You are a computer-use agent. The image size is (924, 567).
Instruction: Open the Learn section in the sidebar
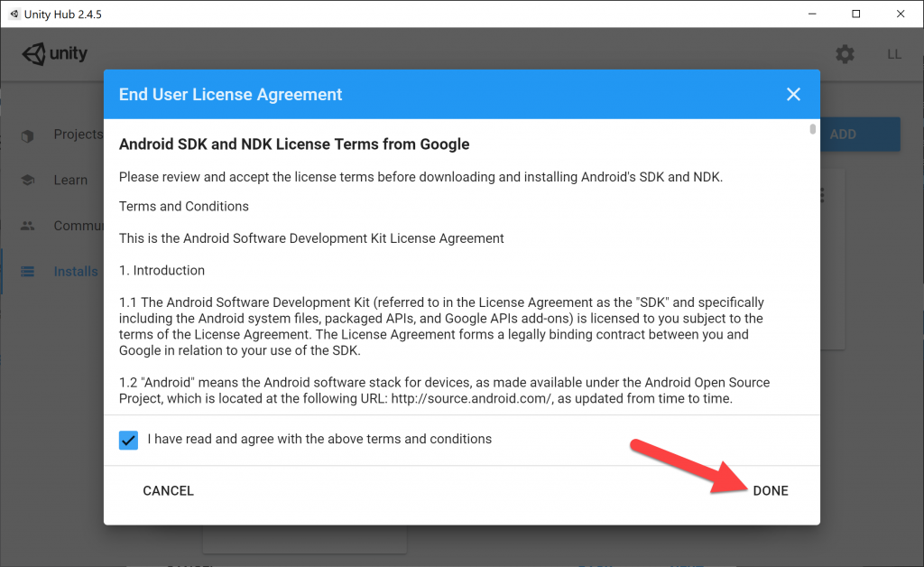(x=70, y=180)
